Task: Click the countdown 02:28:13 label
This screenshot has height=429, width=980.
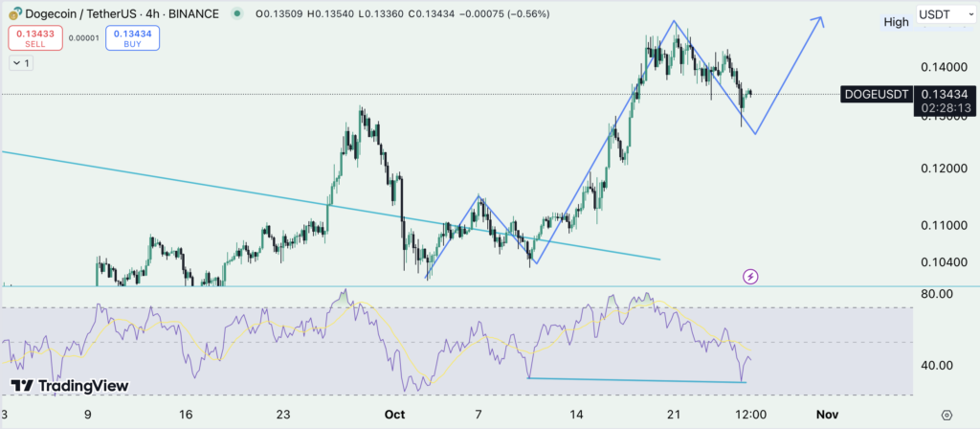Action: 946,108
